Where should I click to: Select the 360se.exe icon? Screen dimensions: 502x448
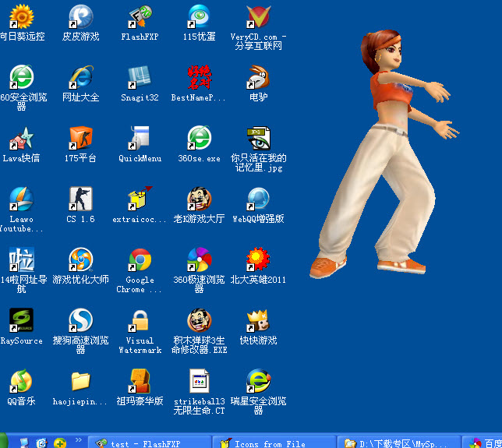coord(199,139)
